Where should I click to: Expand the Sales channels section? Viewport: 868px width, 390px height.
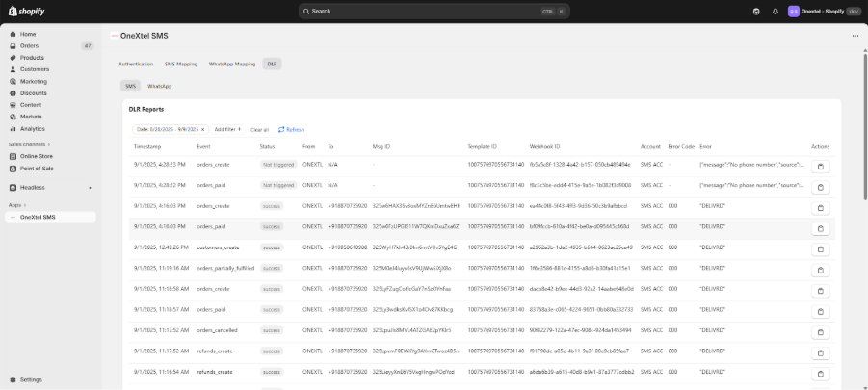coord(29,144)
